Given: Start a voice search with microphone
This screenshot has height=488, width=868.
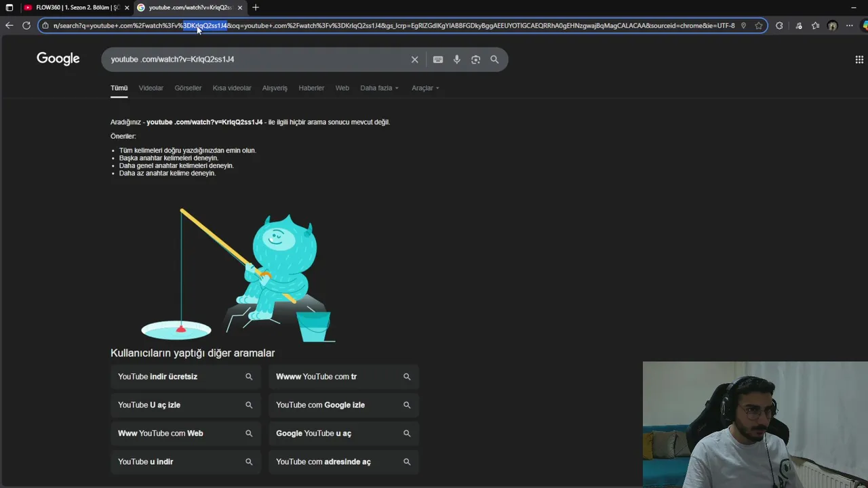Looking at the screenshot, I should (x=457, y=60).
